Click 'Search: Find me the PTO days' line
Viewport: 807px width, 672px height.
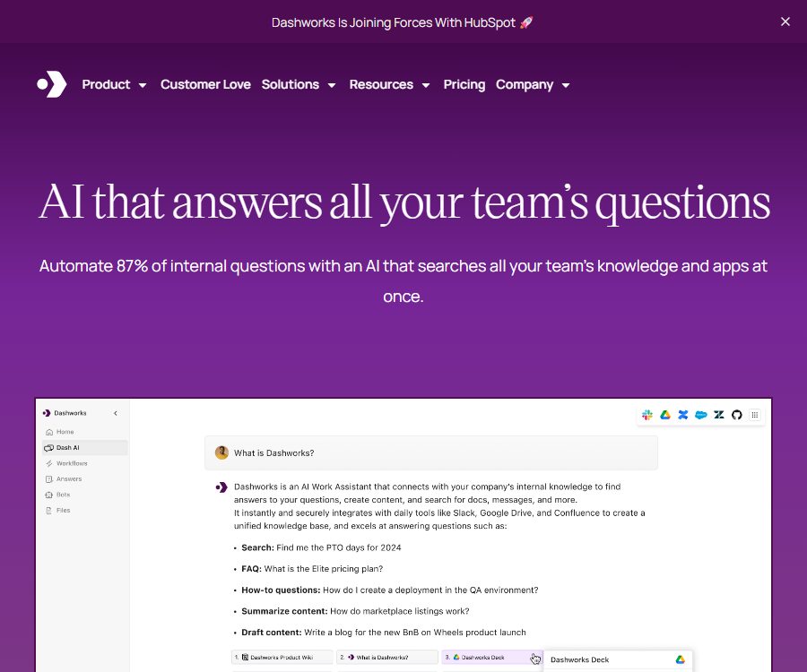click(x=321, y=547)
